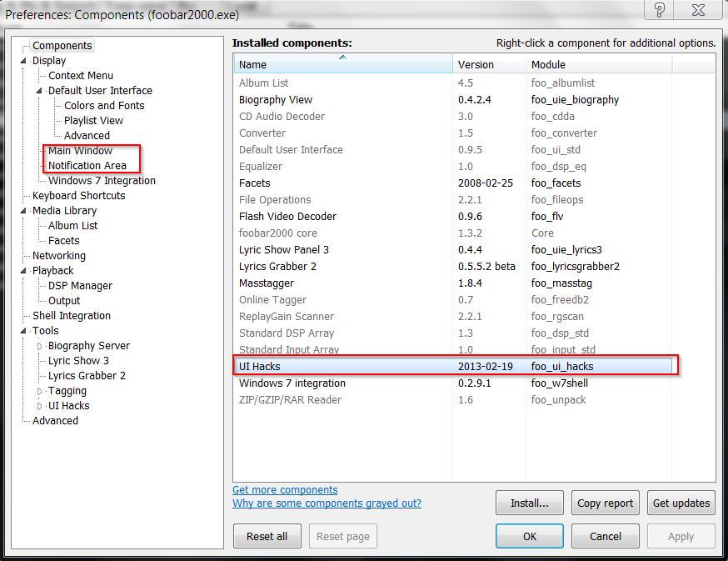Open the Playlist View preferences page
728x561 pixels.
click(93, 121)
